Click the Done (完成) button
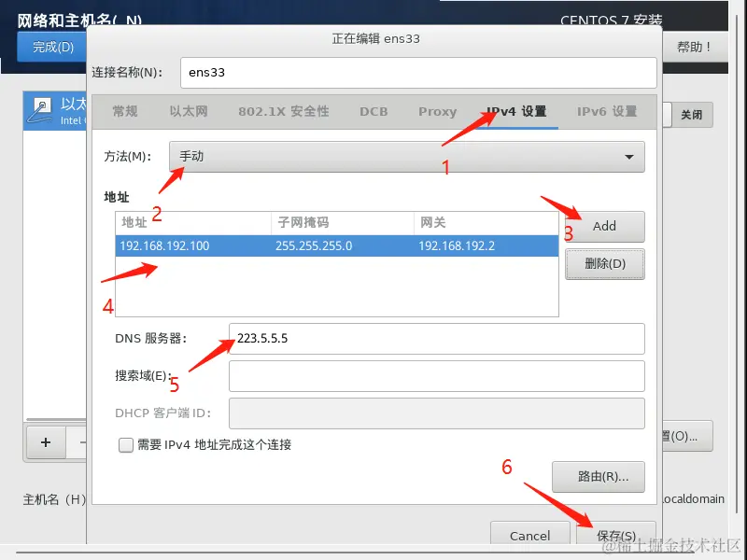Image resolution: width=747 pixels, height=560 pixels. 52,47
